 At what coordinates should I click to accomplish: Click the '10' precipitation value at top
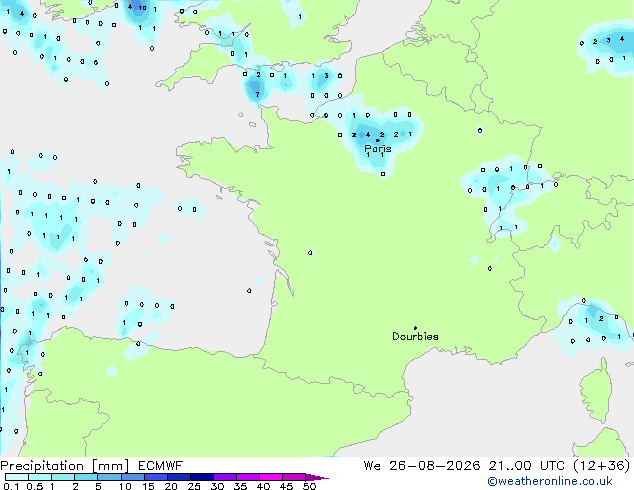pyautogui.click(x=142, y=8)
